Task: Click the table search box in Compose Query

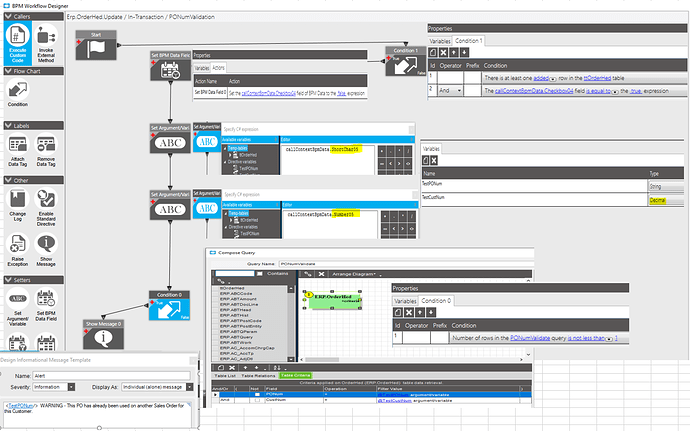Action: click(x=235, y=273)
